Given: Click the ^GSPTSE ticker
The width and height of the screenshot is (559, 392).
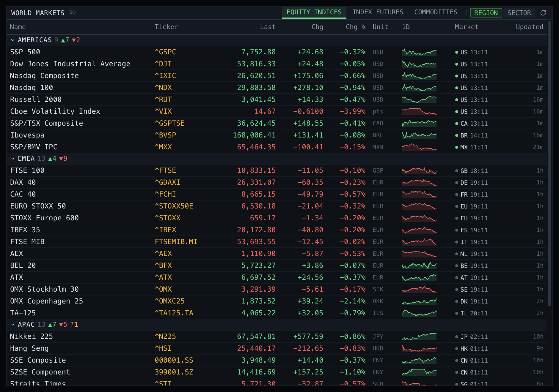Looking at the screenshot, I should pos(170,124).
